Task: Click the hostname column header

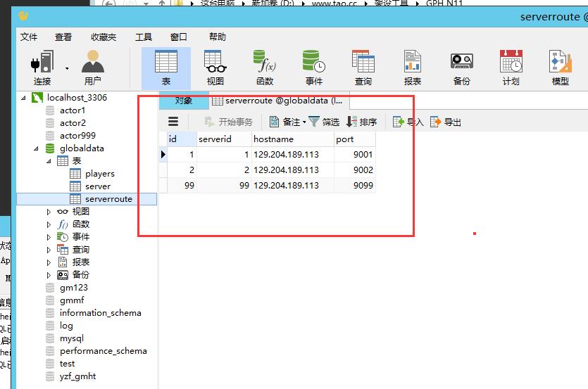Action: pyautogui.click(x=292, y=139)
